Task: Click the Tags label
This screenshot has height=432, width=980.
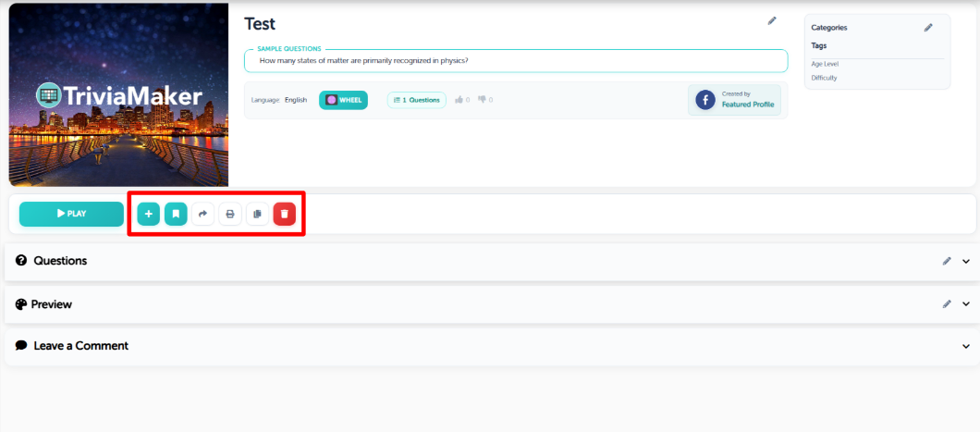Action: click(819, 45)
